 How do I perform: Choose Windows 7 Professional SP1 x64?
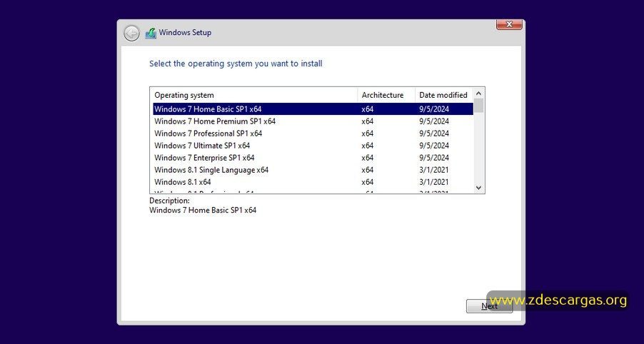coord(313,133)
